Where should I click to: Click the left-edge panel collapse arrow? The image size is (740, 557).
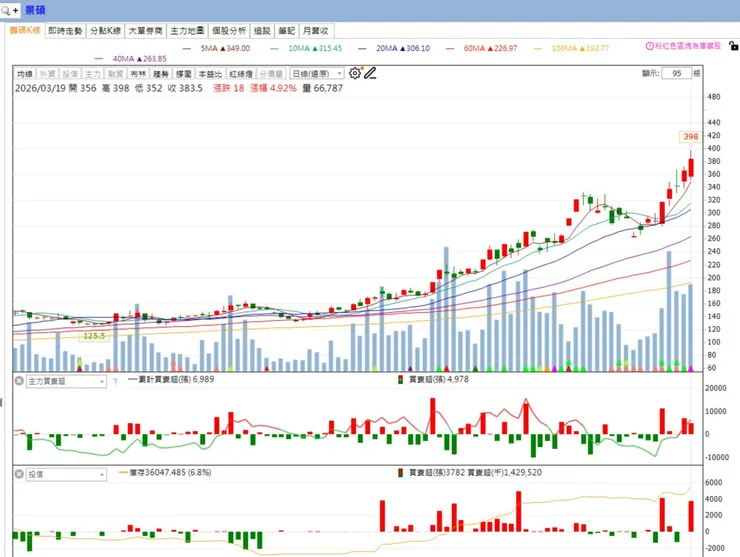(1, 402)
